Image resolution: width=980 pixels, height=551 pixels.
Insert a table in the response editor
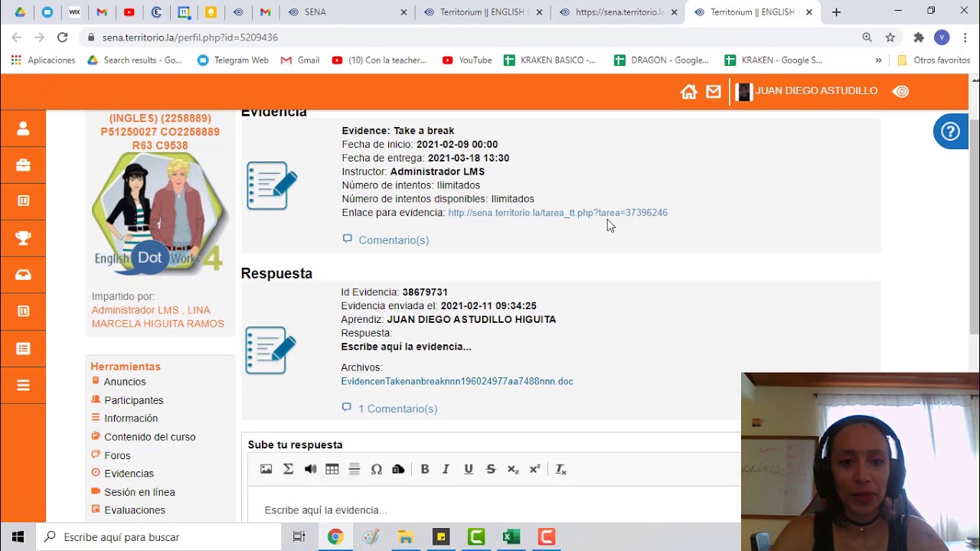tap(332, 469)
